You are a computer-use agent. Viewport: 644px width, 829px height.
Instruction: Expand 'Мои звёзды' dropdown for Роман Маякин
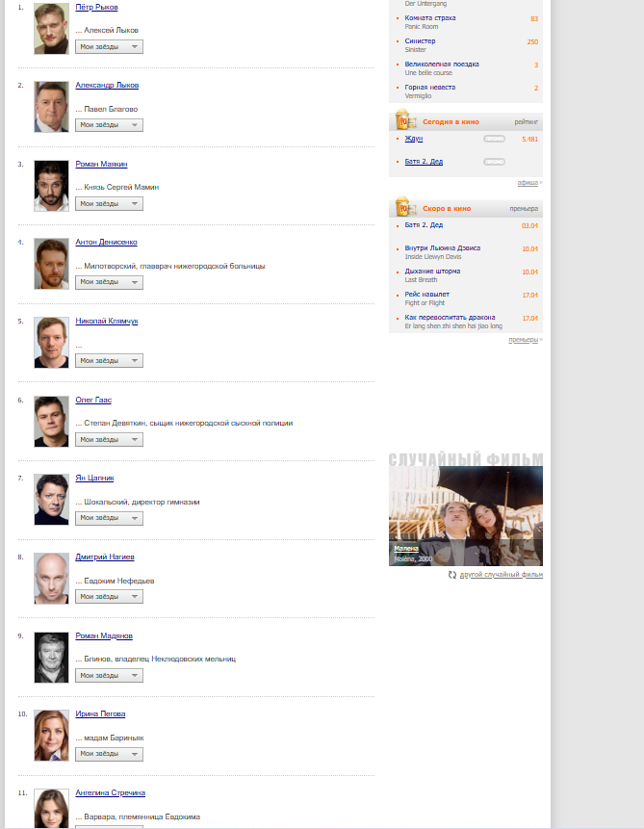click(109, 203)
